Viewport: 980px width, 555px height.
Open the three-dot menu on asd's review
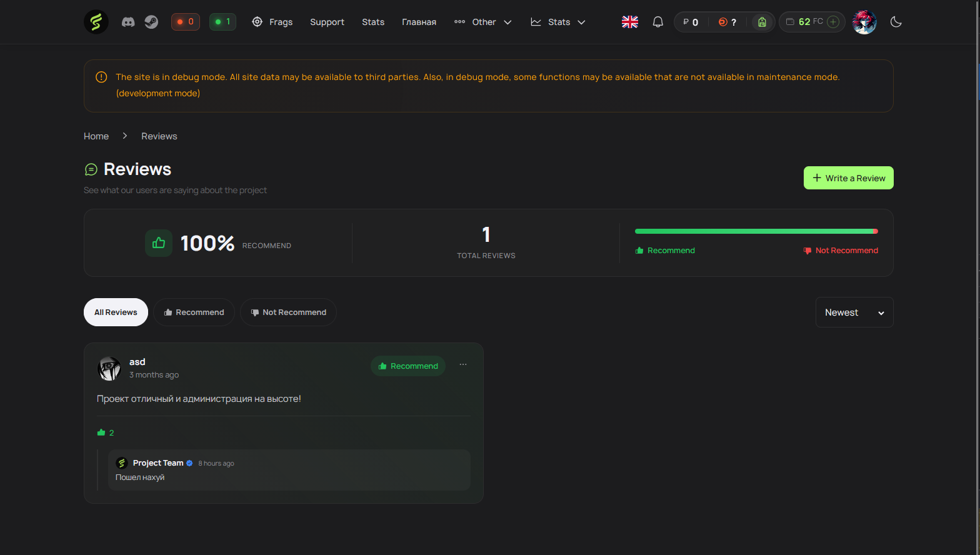tap(463, 364)
